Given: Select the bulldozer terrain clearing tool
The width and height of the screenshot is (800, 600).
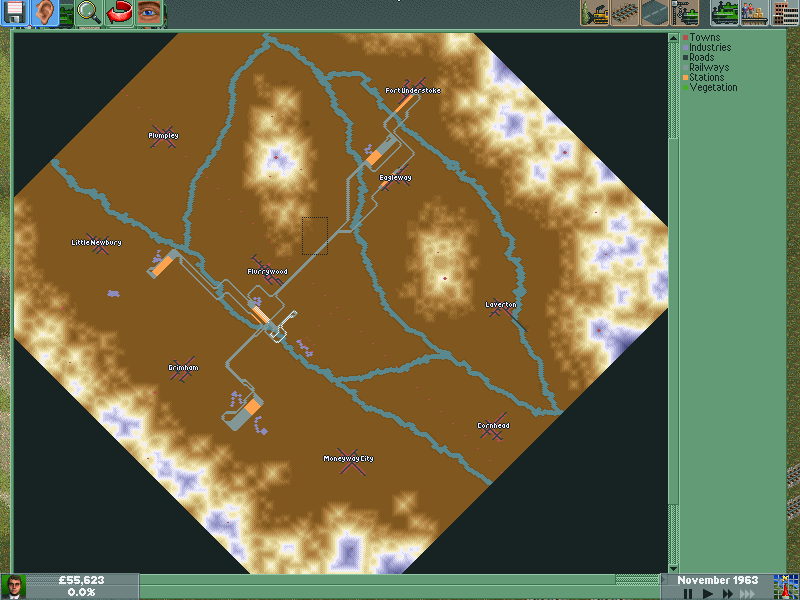Looking at the screenshot, I should point(595,13).
